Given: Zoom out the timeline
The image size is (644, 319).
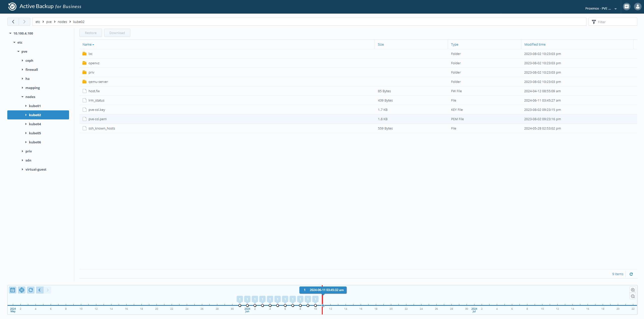Looking at the screenshot, I should tap(633, 296).
